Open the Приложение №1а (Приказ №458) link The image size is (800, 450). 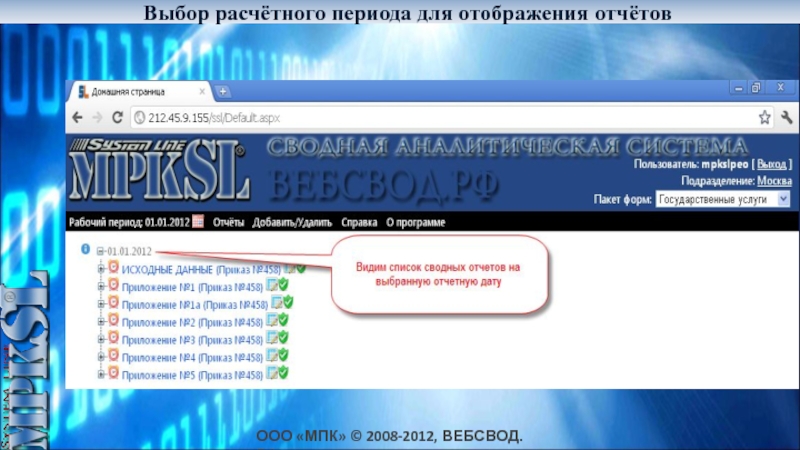(195, 305)
